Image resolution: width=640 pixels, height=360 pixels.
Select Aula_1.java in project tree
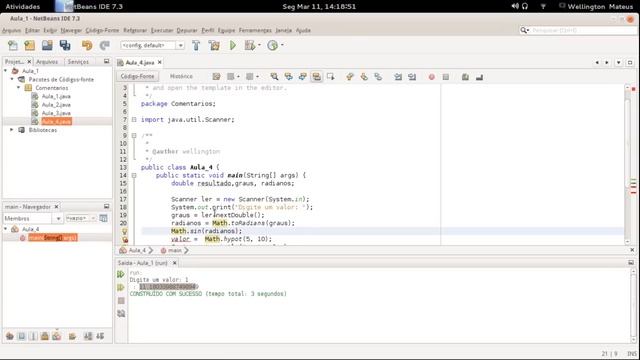(x=56, y=96)
